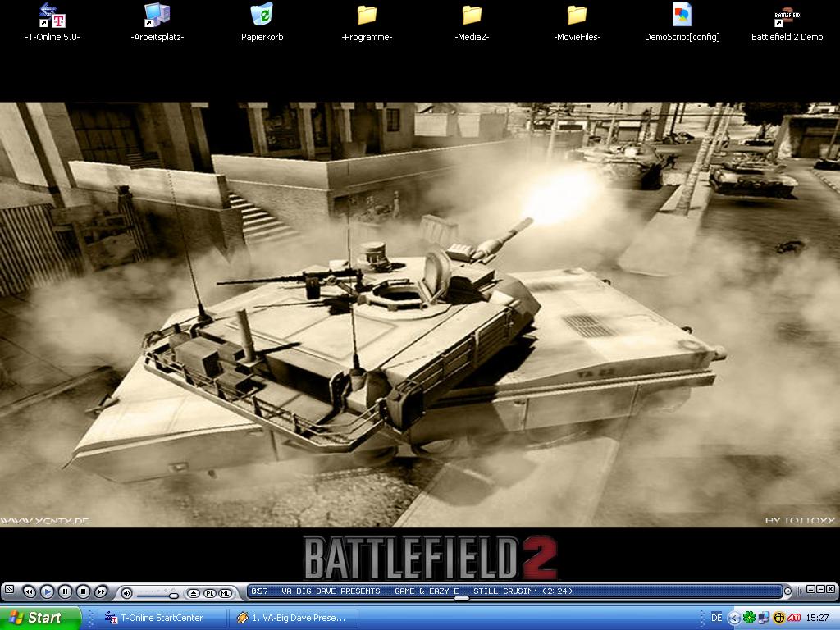The width and height of the screenshot is (840, 630).
Task: Switch to T-Online StartCenter taskbar button
Action: click(162, 618)
